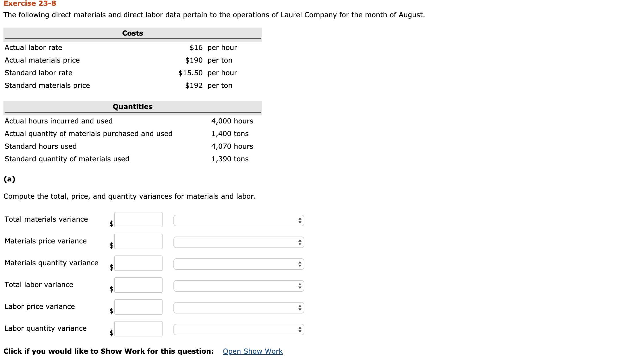Image resolution: width=626 pixels, height=364 pixels.
Task: Click the arrow icon on Materials quantity variance selector
Action: pyautogui.click(x=299, y=264)
